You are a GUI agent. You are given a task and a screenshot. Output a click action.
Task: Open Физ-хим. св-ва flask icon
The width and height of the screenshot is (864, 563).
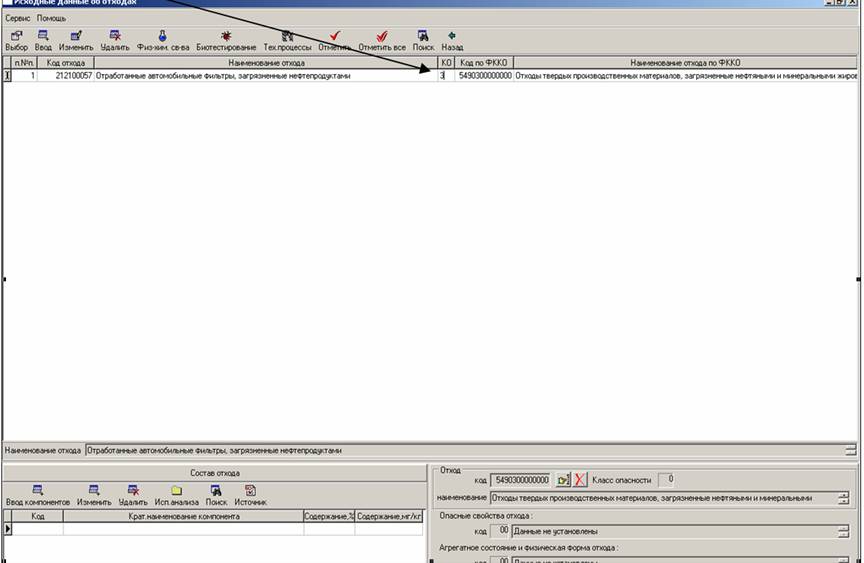(162, 36)
